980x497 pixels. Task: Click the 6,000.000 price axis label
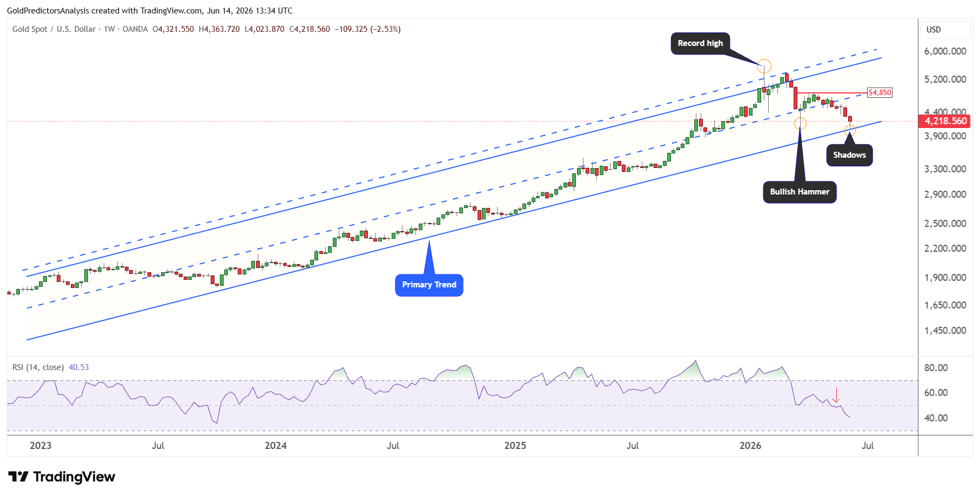(x=945, y=51)
